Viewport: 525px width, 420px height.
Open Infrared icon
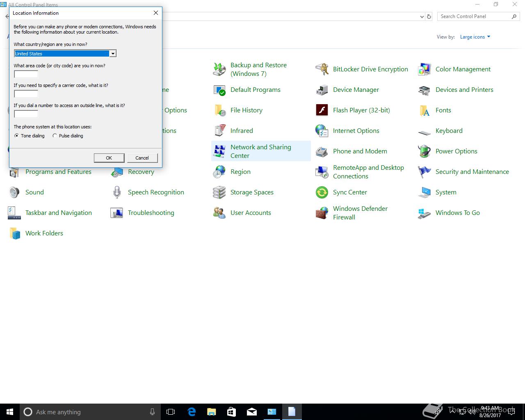point(219,131)
